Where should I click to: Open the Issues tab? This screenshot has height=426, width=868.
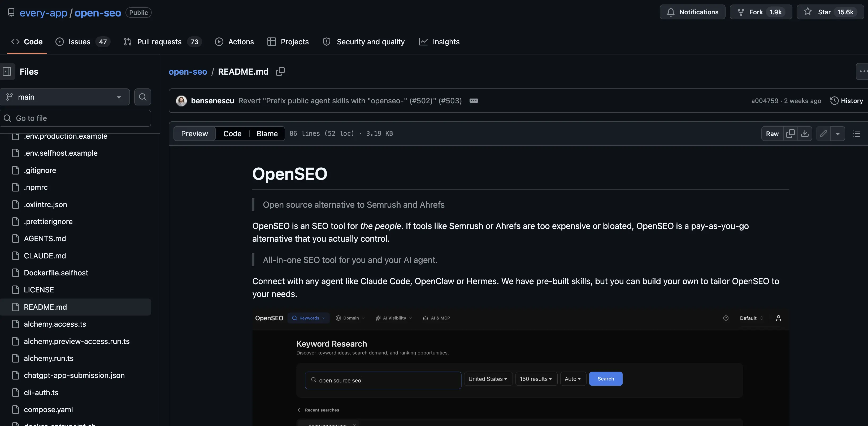(83, 42)
